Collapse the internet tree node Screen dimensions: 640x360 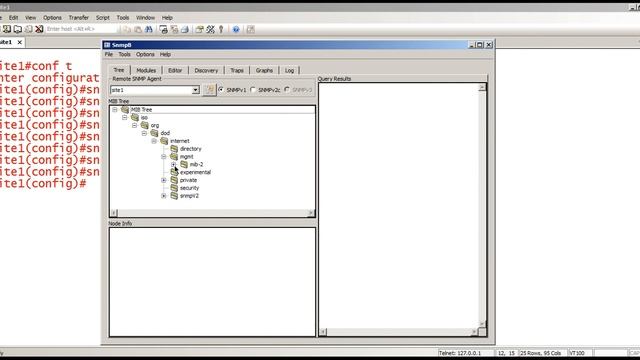coord(154,141)
